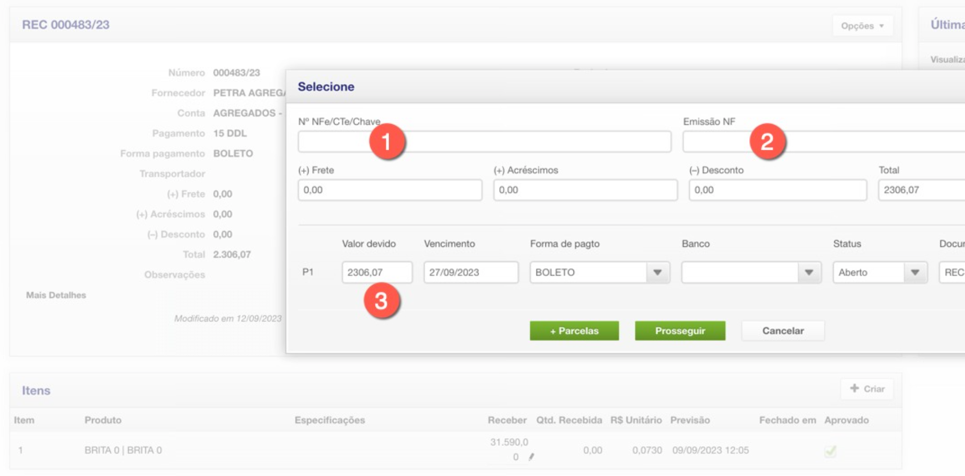The image size is (965, 476).
Task: Click the BRITA 0 product row
Action: click(123, 451)
